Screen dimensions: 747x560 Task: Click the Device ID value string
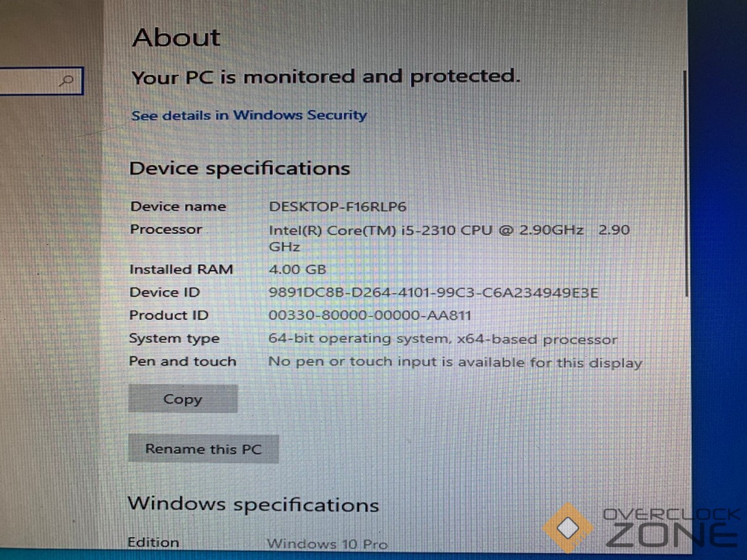433,293
